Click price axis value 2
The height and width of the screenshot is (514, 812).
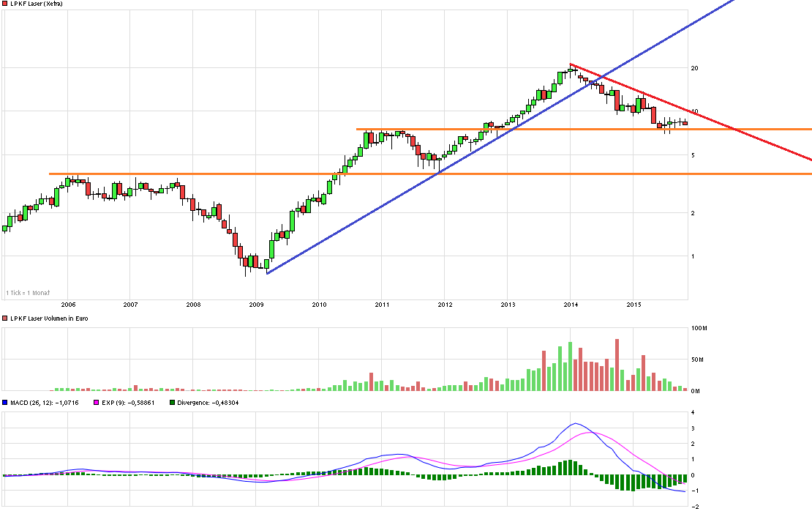[x=693, y=213]
